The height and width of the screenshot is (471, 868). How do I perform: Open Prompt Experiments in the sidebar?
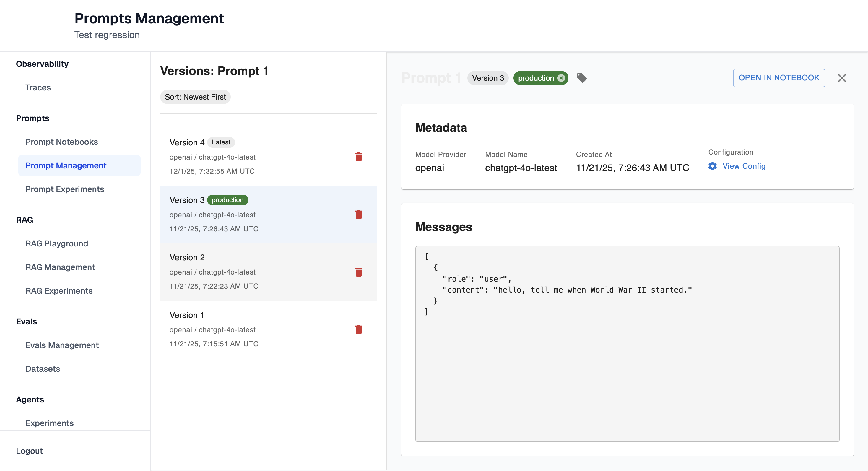pyautogui.click(x=65, y=189)
